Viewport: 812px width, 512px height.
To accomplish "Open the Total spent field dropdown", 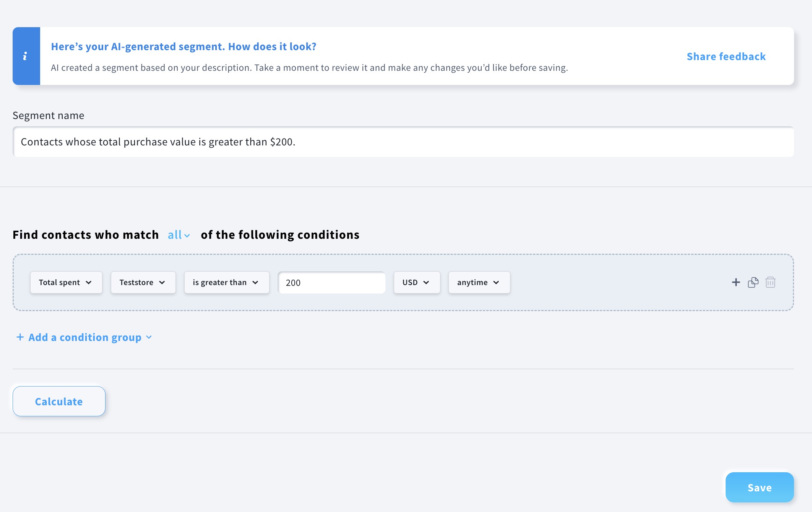I will pyautogui.click(x=66, y=282).
